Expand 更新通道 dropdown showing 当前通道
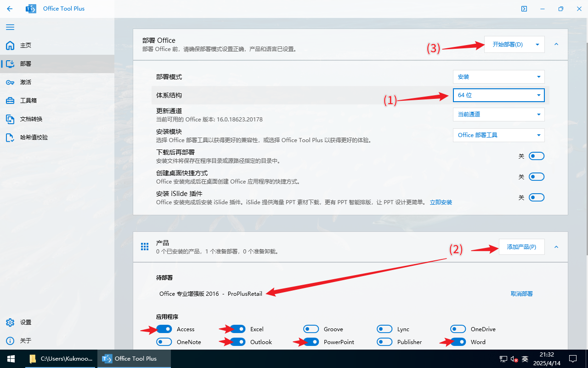The height and width of the screenshot is (368, 588). 498,115
